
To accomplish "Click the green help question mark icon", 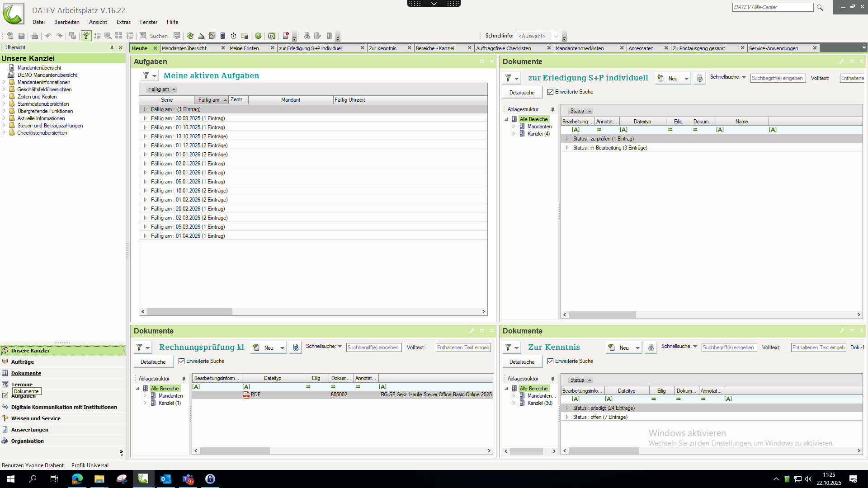I will [258, 36].
